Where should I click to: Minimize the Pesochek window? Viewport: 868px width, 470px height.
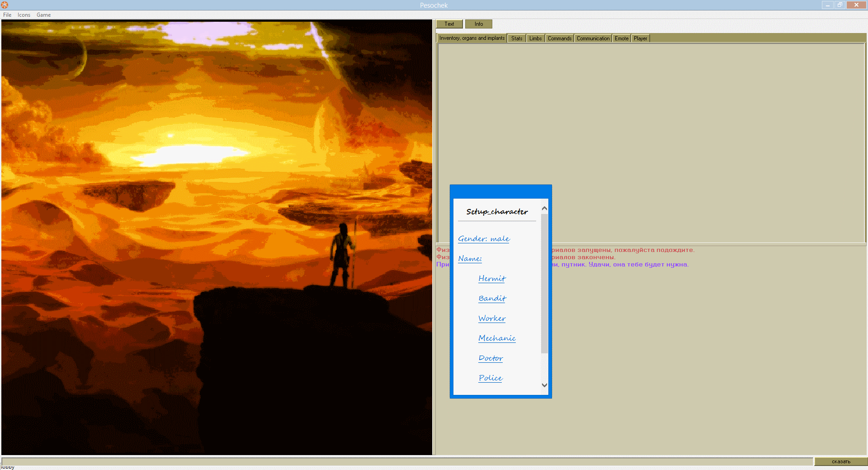(x=827, y=5)
